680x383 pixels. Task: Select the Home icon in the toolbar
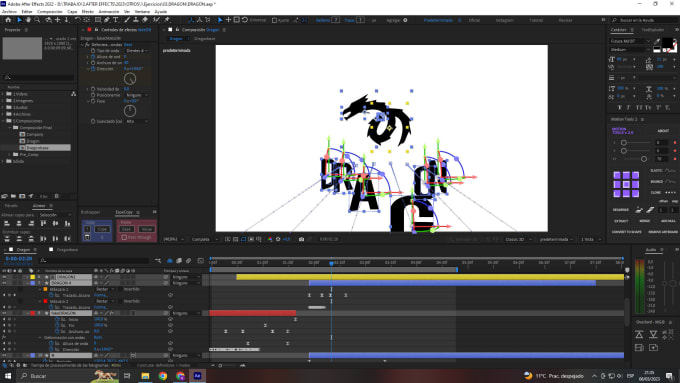pos(8,20)
